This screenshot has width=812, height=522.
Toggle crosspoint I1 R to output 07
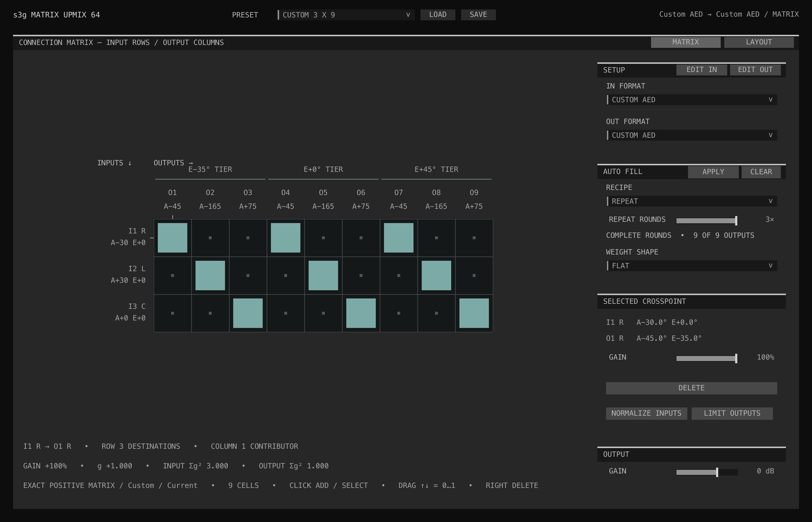pos(399,238)
